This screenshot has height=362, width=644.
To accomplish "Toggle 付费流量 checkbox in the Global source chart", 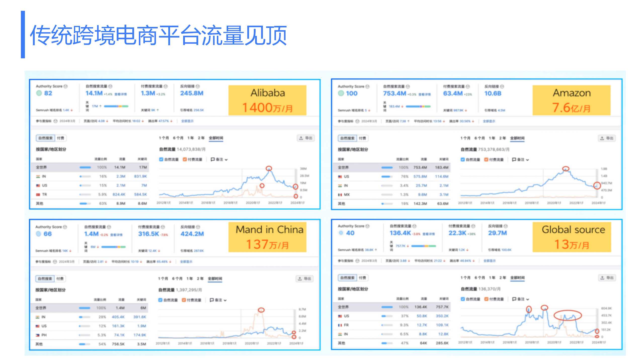I will (x=486, y=299).
